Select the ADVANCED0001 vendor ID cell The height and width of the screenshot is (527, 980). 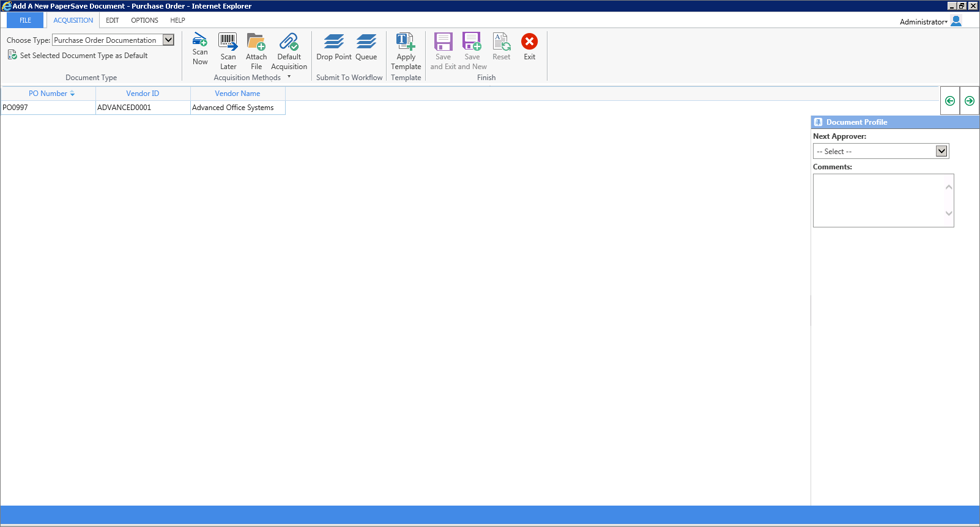coord(143,108)
